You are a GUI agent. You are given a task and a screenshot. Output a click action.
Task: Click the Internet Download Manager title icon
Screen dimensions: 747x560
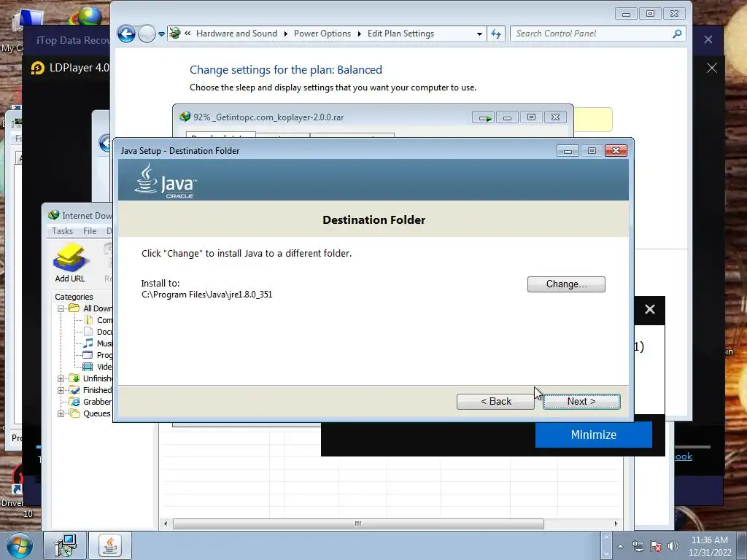tap(54, 215)
